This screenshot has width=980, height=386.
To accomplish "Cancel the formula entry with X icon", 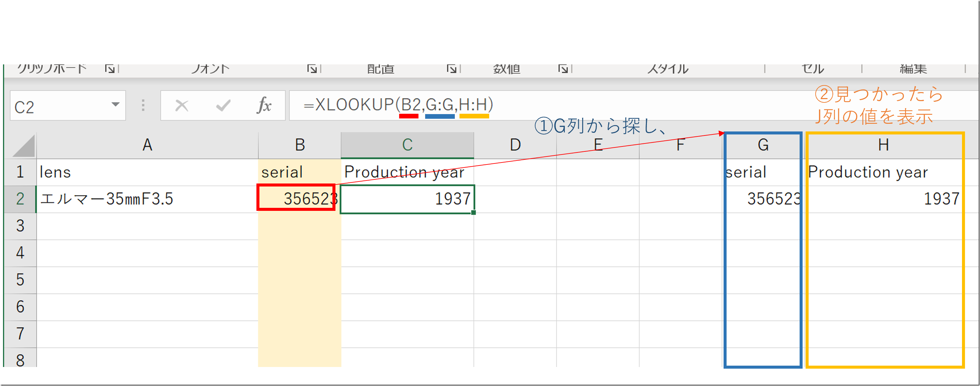I will 181,105.
